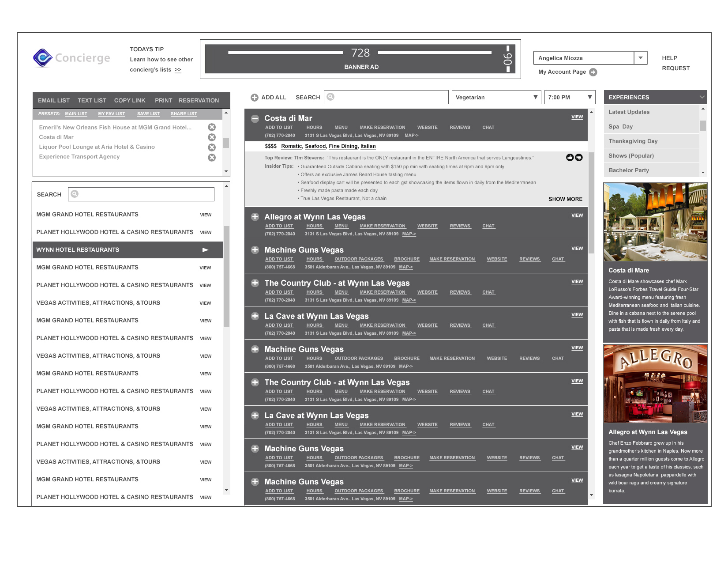
Task: Choose the Save List preset
Action: click(x=148, y=114)
